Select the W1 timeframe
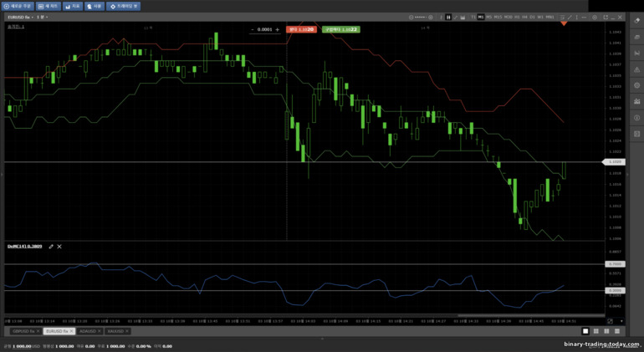The width and height of the screenshot is (644, 352). coord(540,18)
